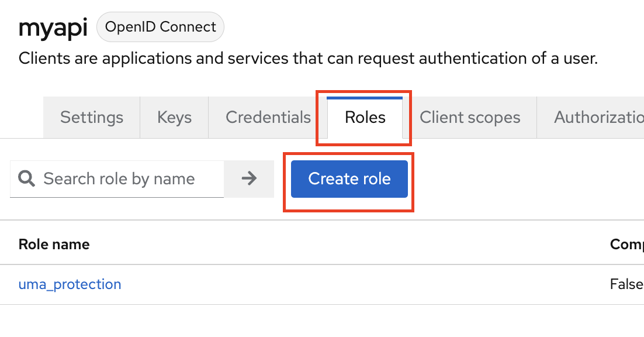This screenshot has width=644, height=337.
Task: Select the False value in uma_protection row
Action: point(626,284)
